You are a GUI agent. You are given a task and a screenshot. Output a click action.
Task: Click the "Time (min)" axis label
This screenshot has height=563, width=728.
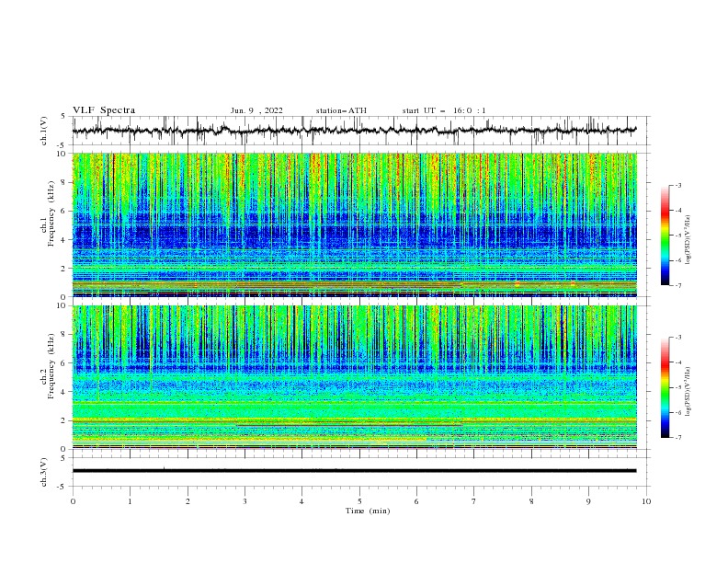pos(368,511)
